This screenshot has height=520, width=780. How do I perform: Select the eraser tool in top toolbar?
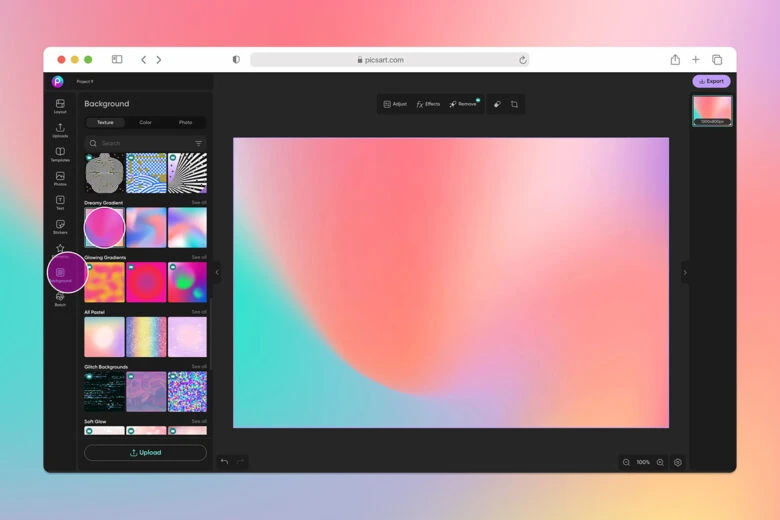(497, 104)
